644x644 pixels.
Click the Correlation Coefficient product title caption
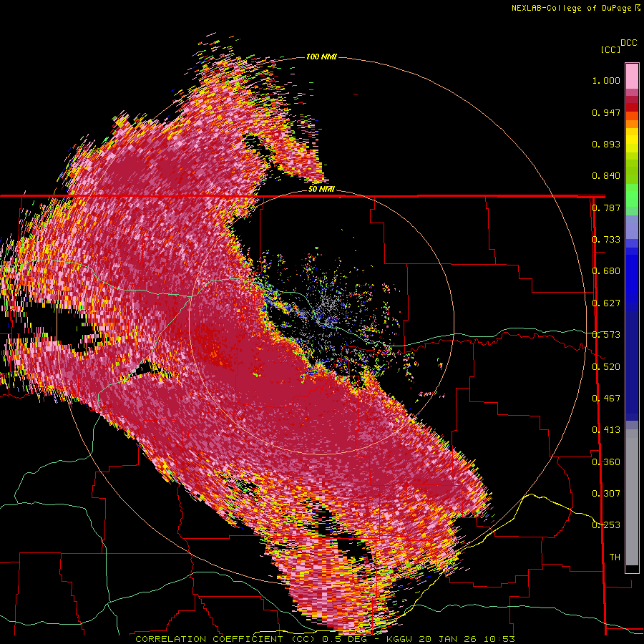[x=325, y=639]
